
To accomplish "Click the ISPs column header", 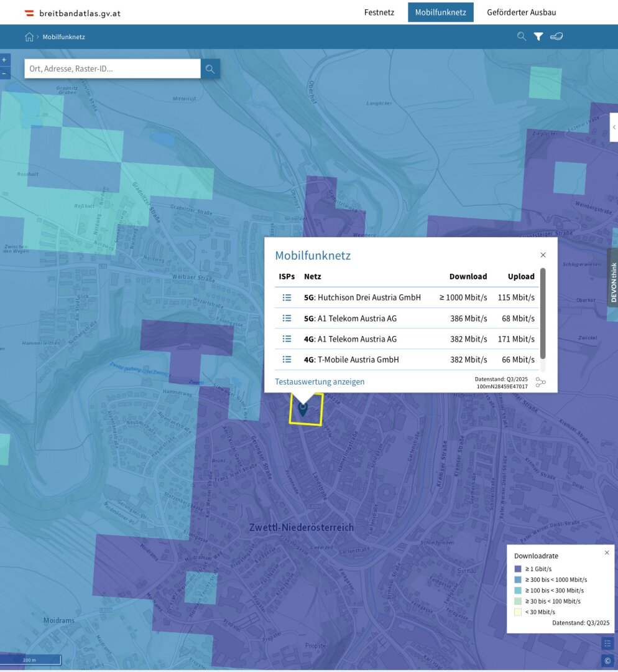I will tap(287, 276).
